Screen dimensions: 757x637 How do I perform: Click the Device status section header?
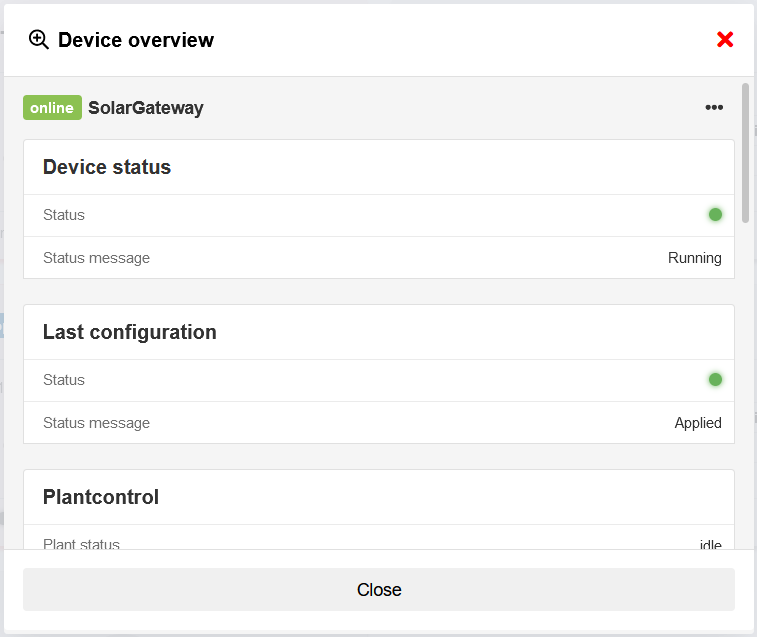pyautogui.click(x=107, y=167)
